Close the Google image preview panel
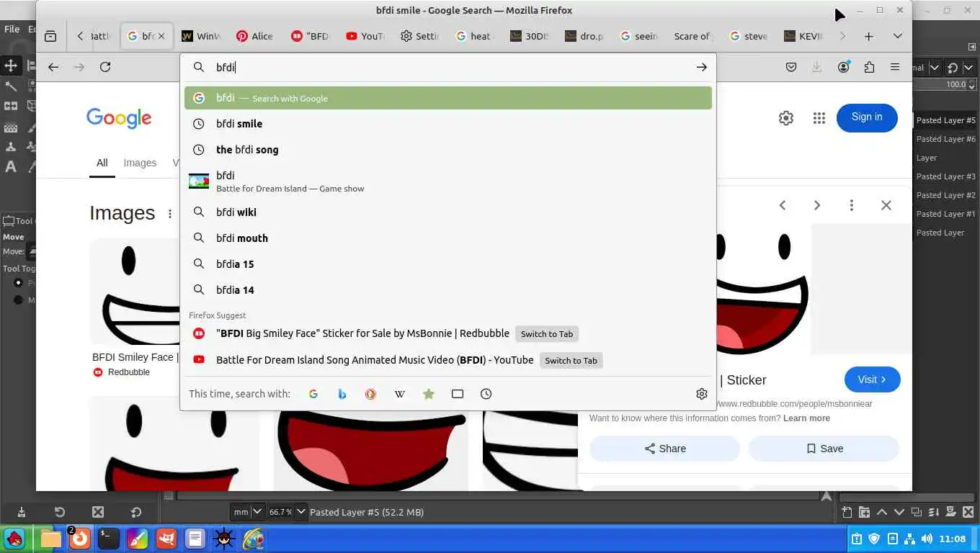The width and height of the screenshot is (980, 553). (x=886, y=205)
